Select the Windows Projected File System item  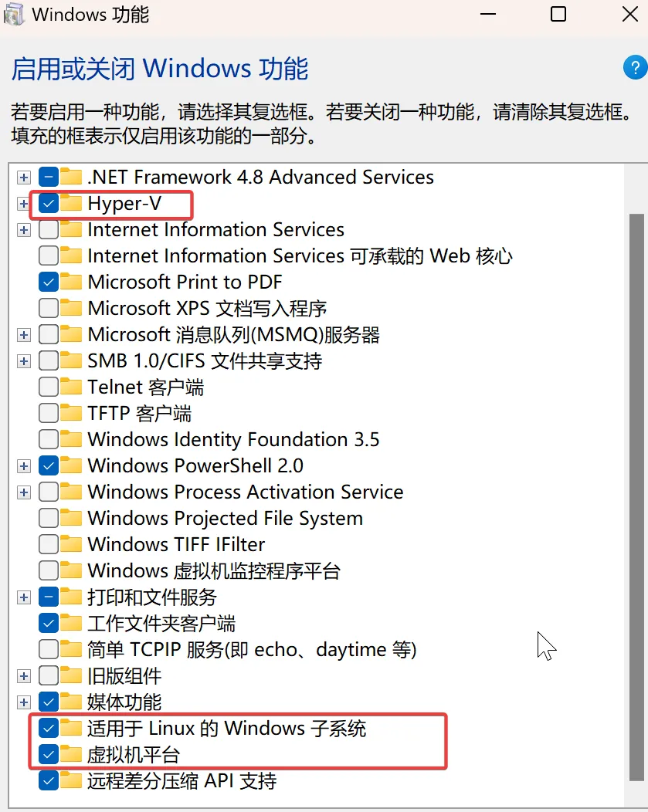[225, 519]
